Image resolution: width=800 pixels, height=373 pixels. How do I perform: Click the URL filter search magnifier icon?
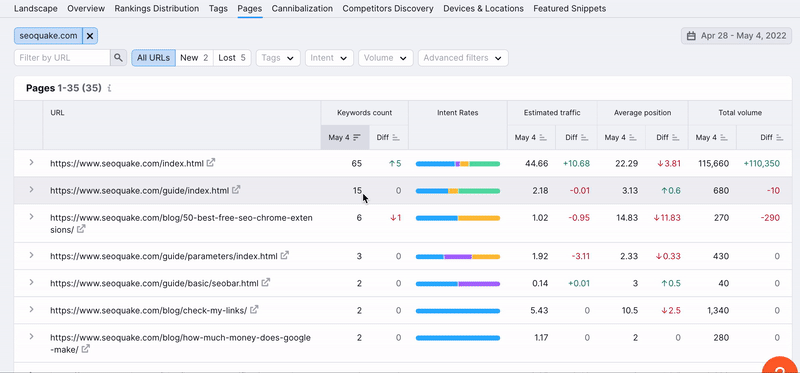118,58
